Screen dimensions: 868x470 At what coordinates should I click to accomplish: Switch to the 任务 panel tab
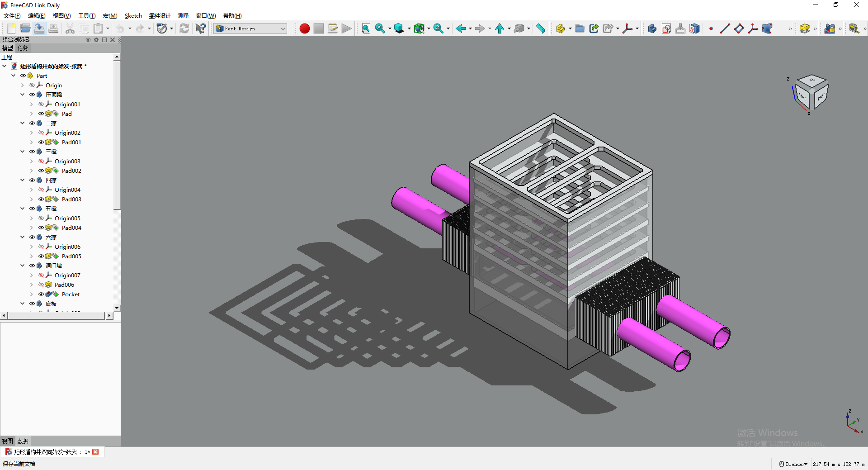23,48
